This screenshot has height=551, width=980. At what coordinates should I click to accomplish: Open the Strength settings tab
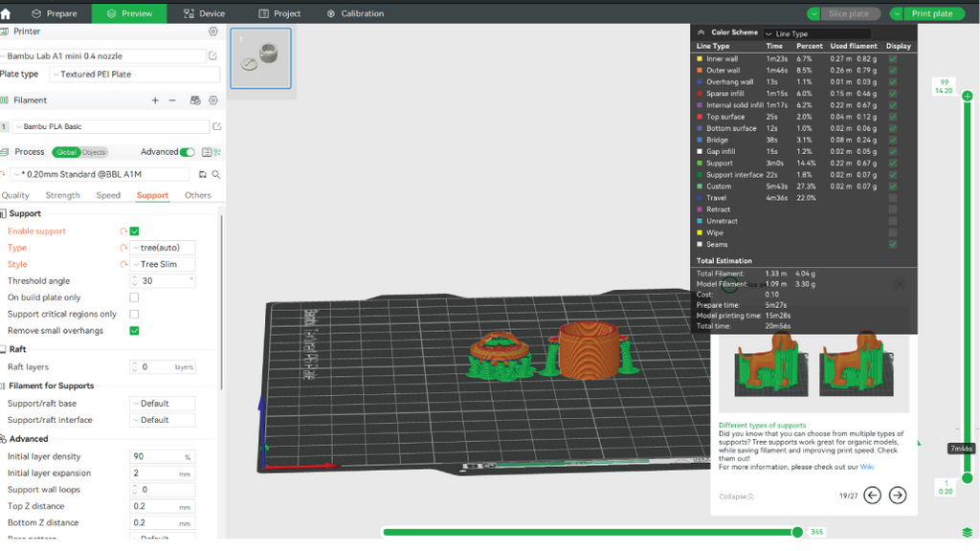point(62,195)
